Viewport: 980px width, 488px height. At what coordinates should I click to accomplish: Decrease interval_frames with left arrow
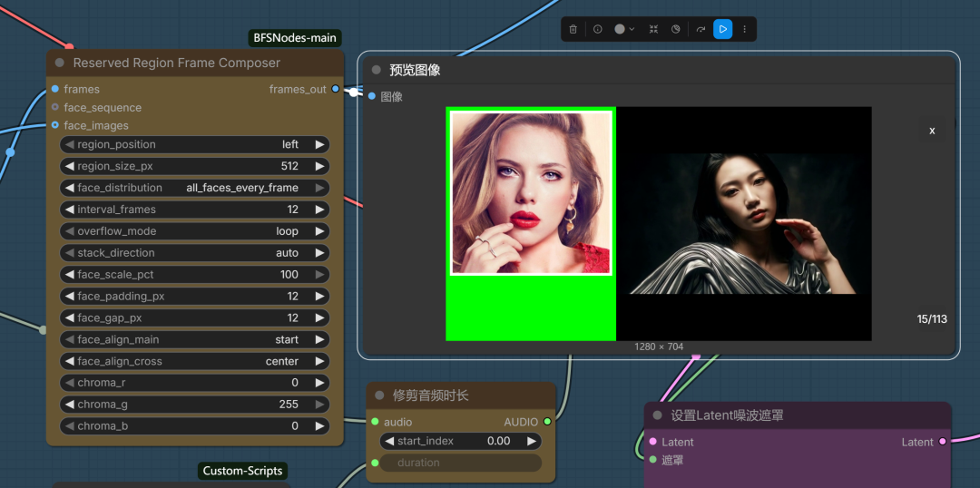(69, 210)
